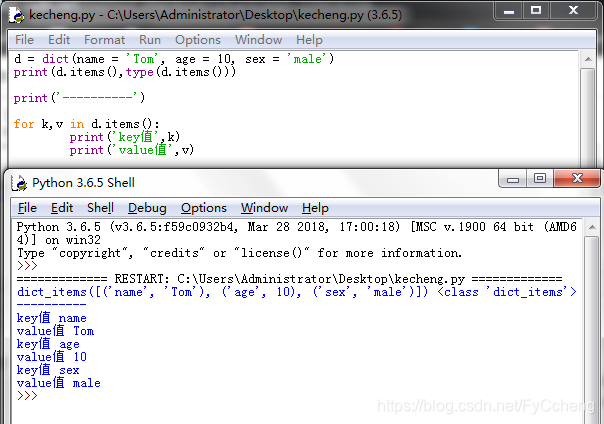The width and height of the screenshot is (604, 424).
Task: Click the print('value值',v) code line
Action: (131, 150)
